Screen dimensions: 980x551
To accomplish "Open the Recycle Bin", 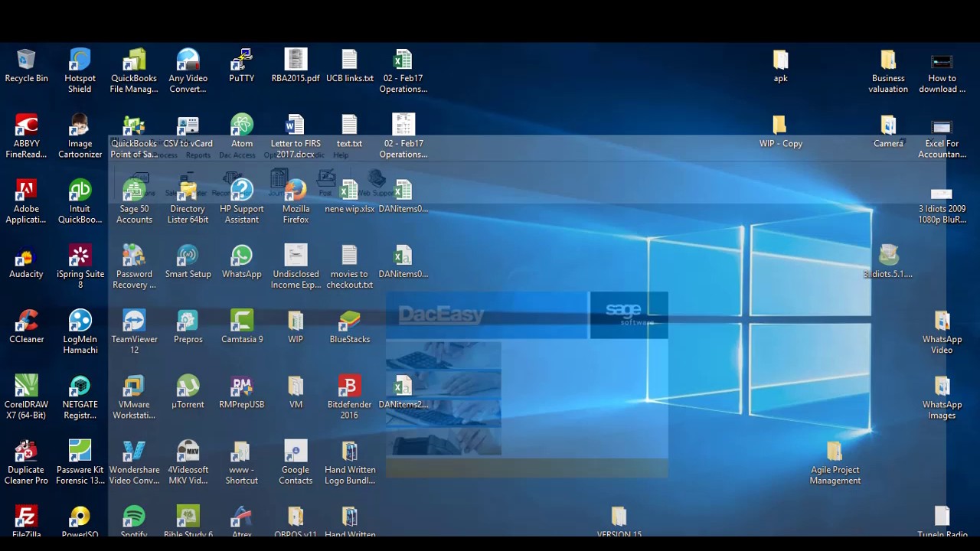I will click(x=26, y=66).
